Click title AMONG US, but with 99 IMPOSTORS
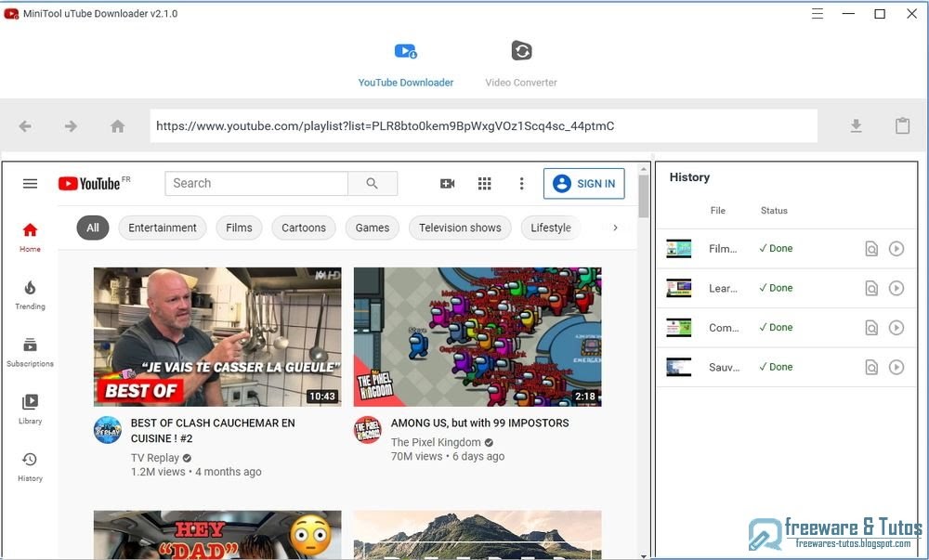This screenshot has height=560, width=929. pyautogui.click(x=480, y=423)
